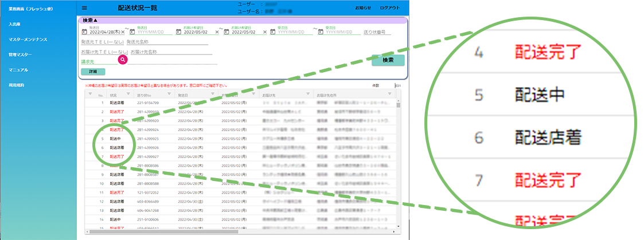Open the filter in the leftmost header column

pyautogui.click(x=90, y=95)
